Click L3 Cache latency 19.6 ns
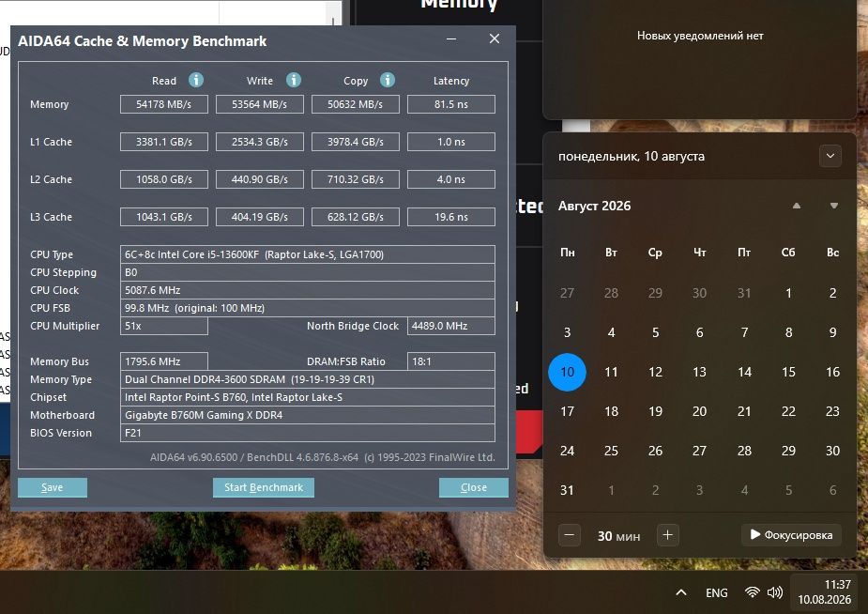 (x=451, y=217)
